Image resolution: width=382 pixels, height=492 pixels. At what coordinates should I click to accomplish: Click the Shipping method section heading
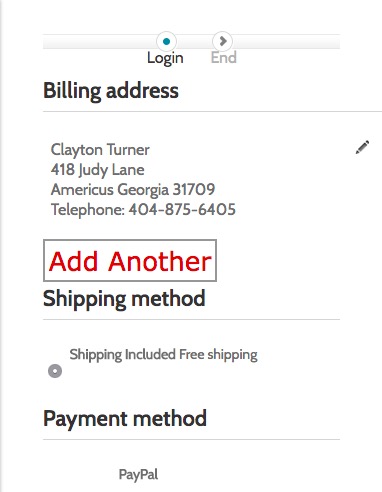124,299
